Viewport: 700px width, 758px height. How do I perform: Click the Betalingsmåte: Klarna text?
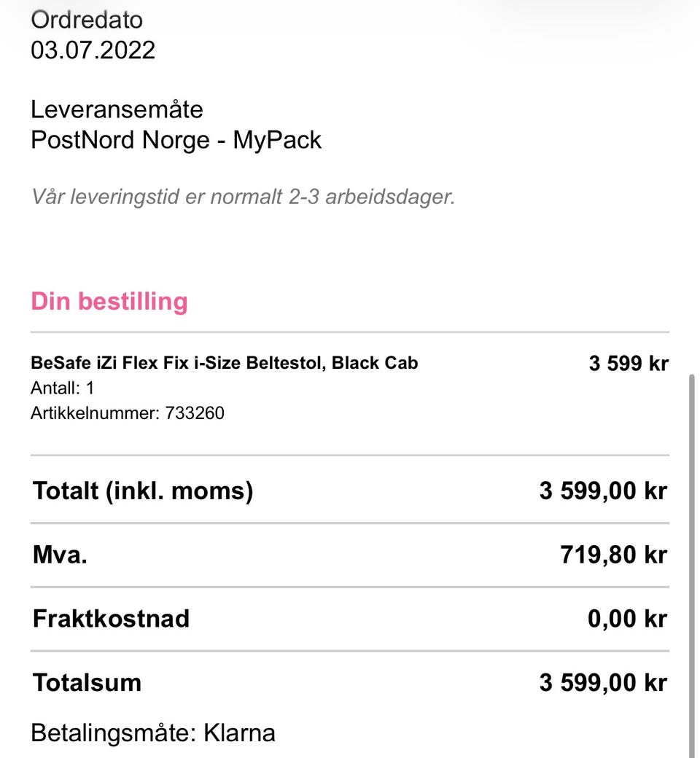153,733
